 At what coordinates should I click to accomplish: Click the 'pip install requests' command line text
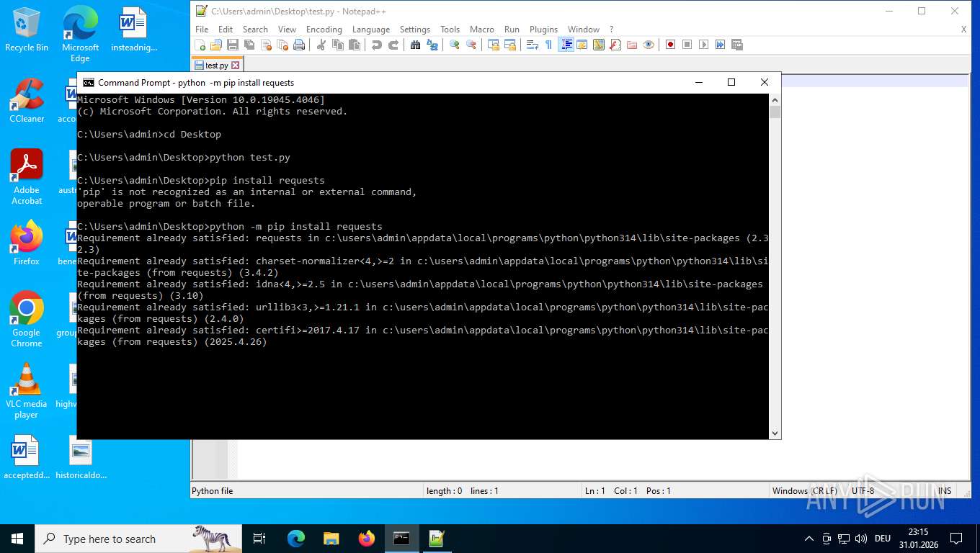click(267, 180)
